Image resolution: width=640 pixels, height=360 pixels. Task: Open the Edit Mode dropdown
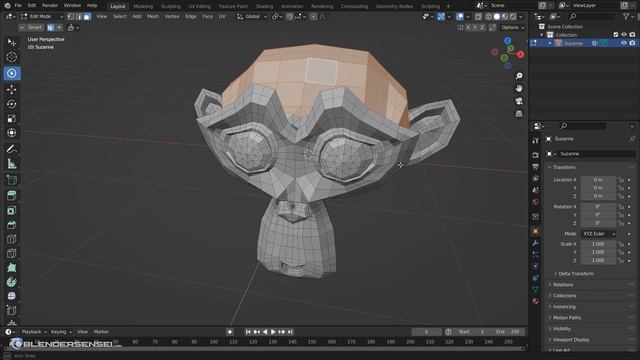point(42,17)
